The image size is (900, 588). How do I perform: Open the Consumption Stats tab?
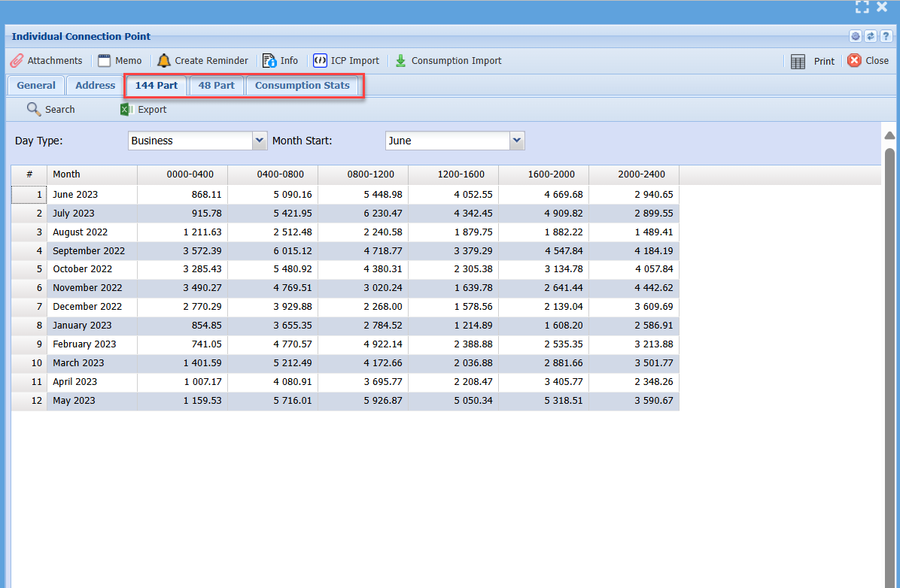[302, 86]
